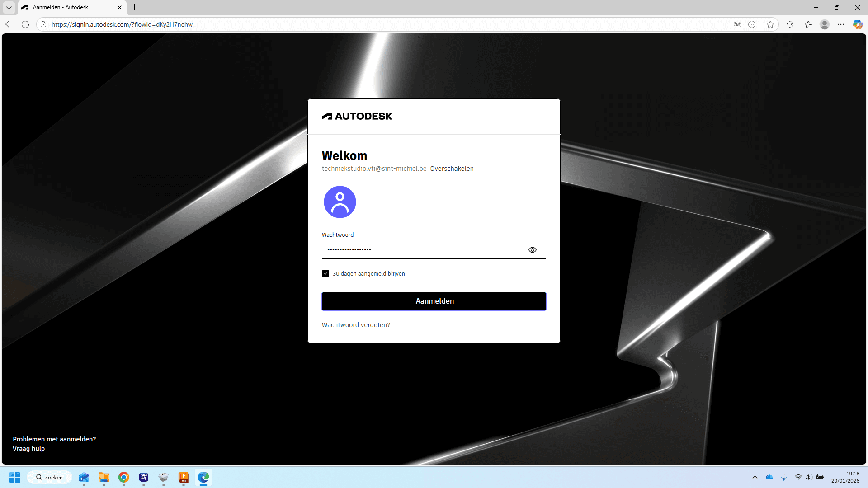Go back with browser back arrow

click(x=9, y=24)
